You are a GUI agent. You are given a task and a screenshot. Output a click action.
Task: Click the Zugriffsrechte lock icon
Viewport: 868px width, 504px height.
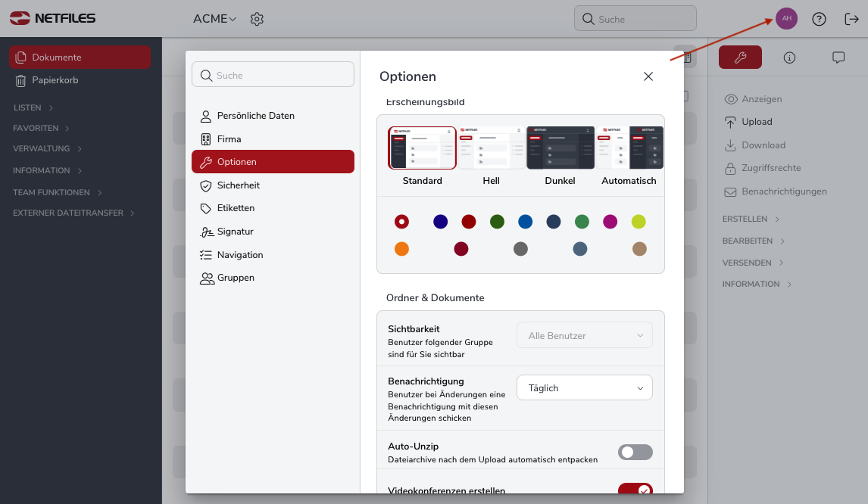[x=730, y=168]
